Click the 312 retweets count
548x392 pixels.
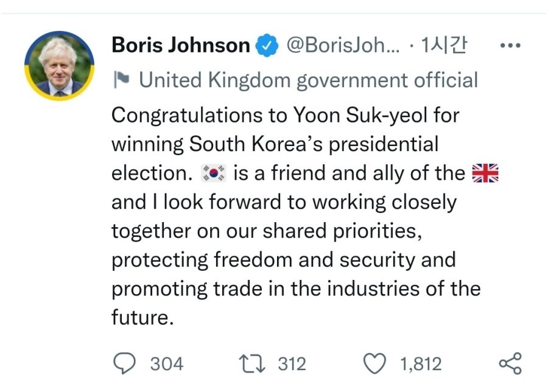(x=292, y=364)
